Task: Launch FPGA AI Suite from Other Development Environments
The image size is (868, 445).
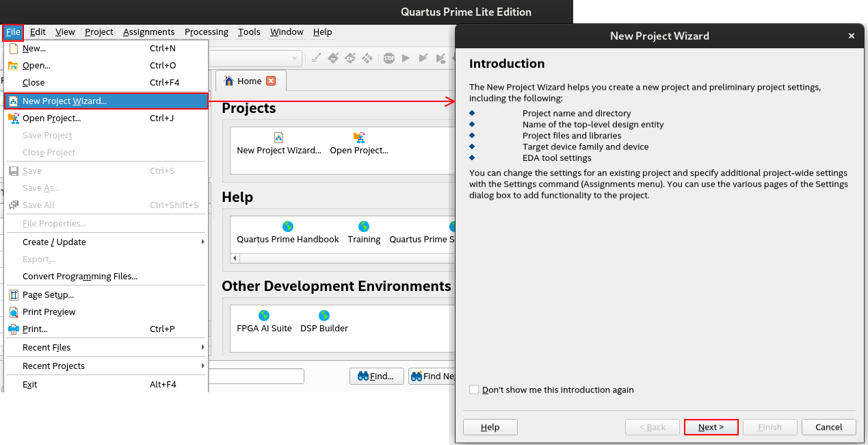Action: point(264,316)
